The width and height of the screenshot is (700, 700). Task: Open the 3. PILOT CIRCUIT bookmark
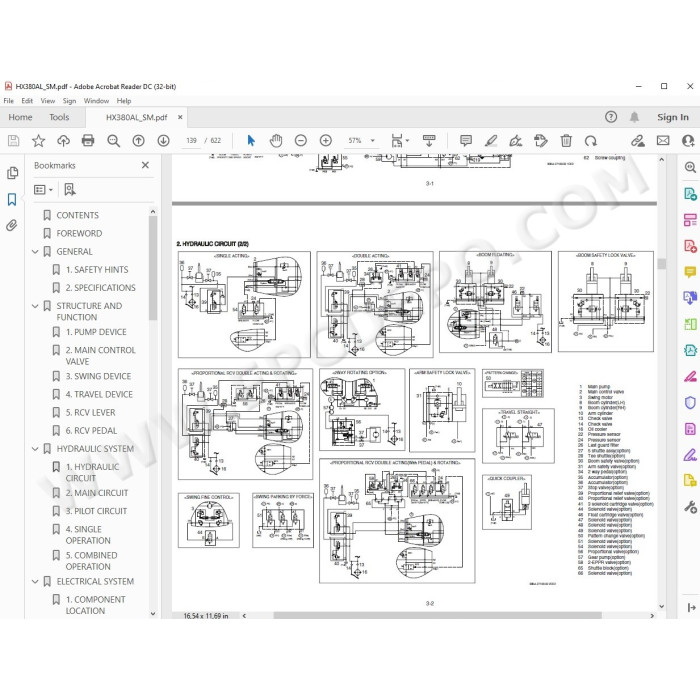pyautogui.click(x=96, y=511)
